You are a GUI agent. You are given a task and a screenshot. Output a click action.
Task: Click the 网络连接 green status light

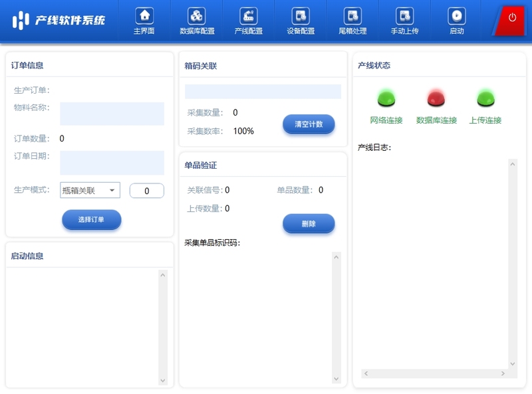tap(386, 98)
